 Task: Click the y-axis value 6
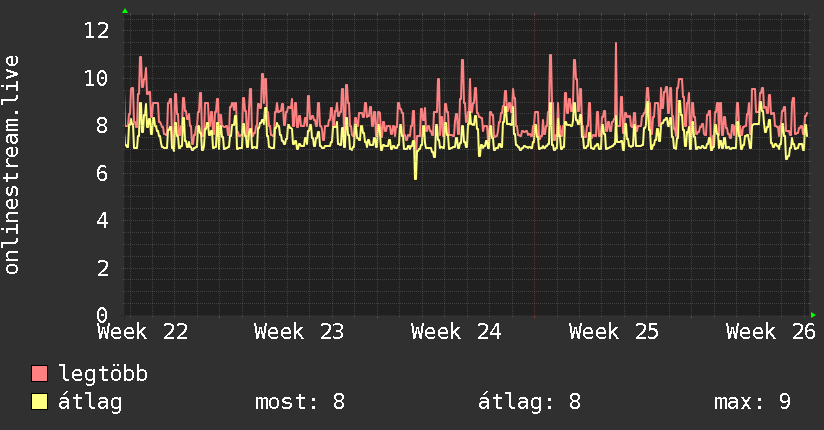coord(102,173)
